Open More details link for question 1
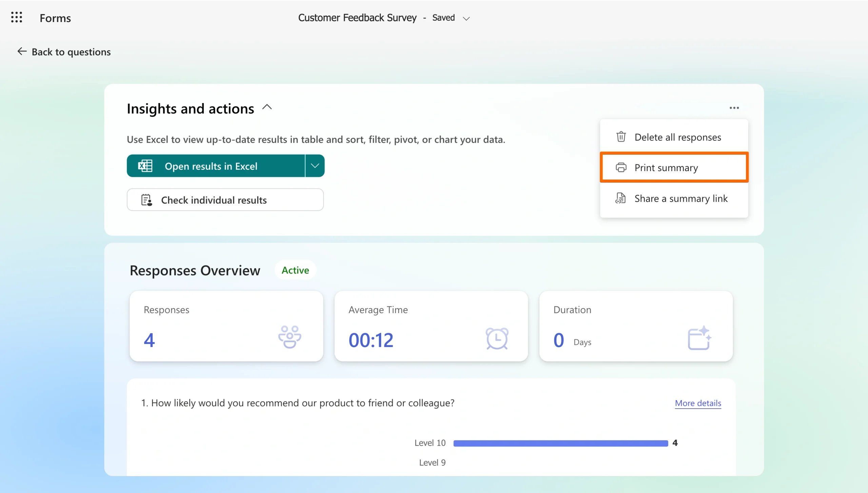The height and width of the screenshot is (493, 868). 698,403
